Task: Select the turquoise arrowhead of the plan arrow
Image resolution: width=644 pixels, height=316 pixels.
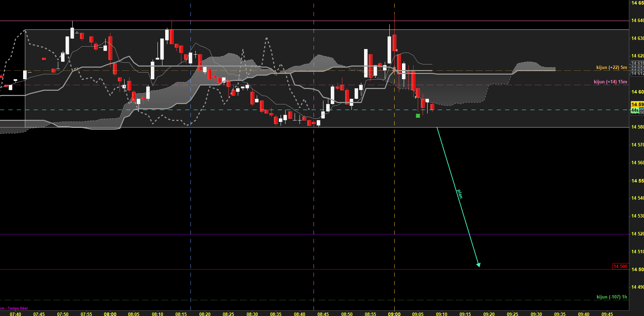Action: coord(478,265)
